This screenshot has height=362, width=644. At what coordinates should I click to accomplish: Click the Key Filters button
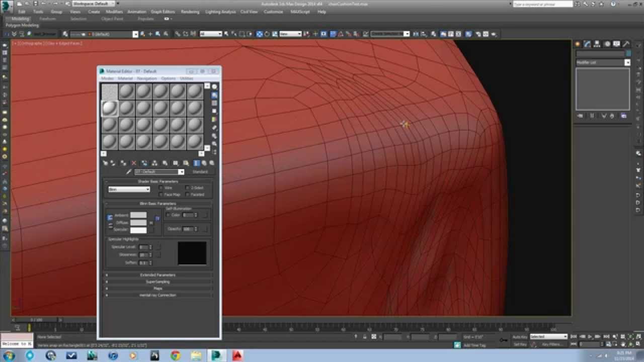[x=551, y=344]
